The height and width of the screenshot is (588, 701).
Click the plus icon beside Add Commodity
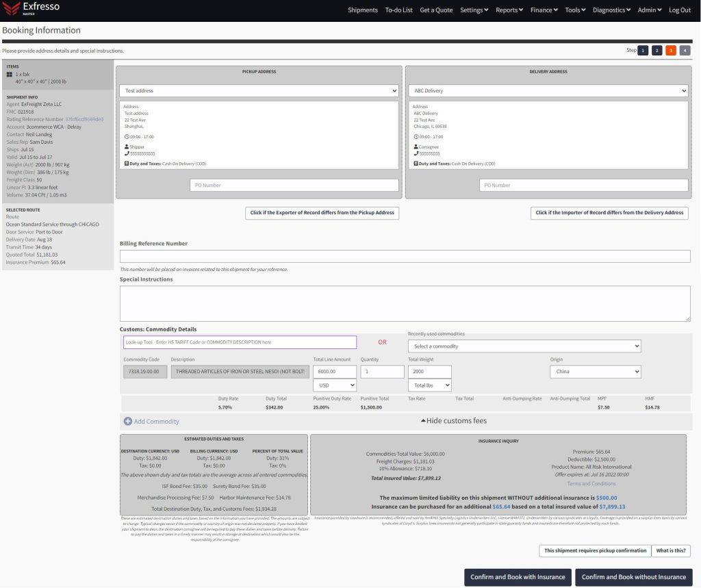click(x=127, y=421)
